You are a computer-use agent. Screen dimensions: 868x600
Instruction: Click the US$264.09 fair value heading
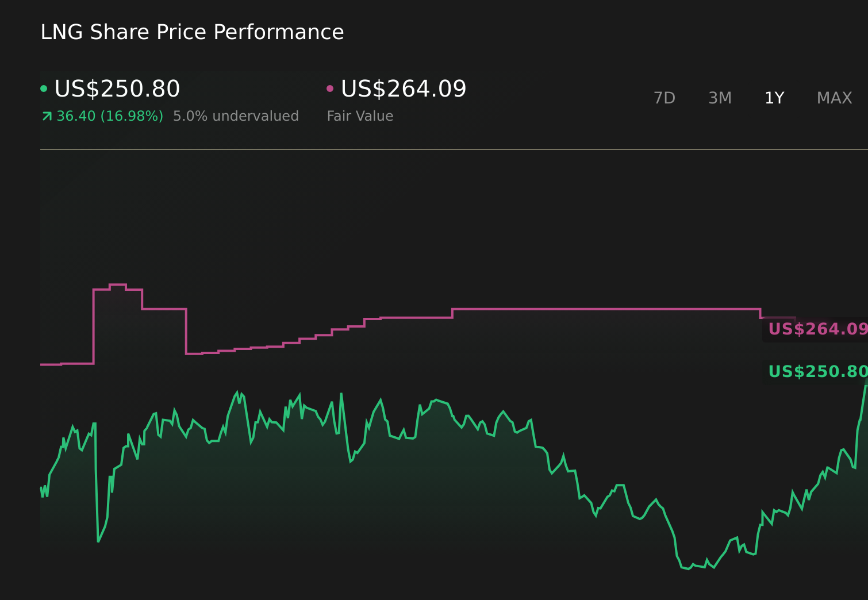(x=403, y=89)
